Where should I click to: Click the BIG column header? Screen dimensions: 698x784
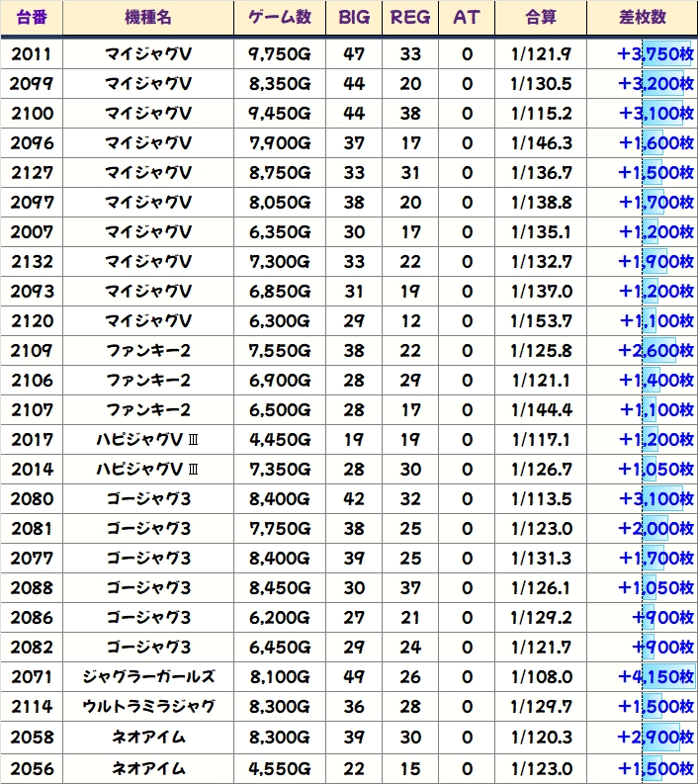(353, 18)
